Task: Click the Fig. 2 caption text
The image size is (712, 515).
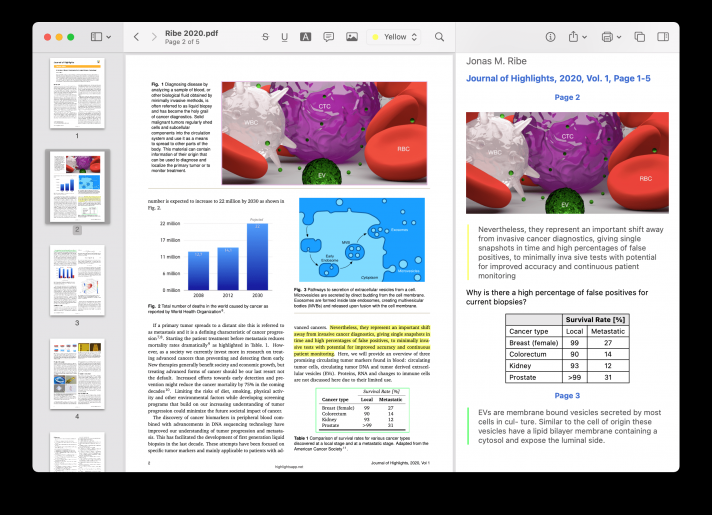Action: [208, 309]
